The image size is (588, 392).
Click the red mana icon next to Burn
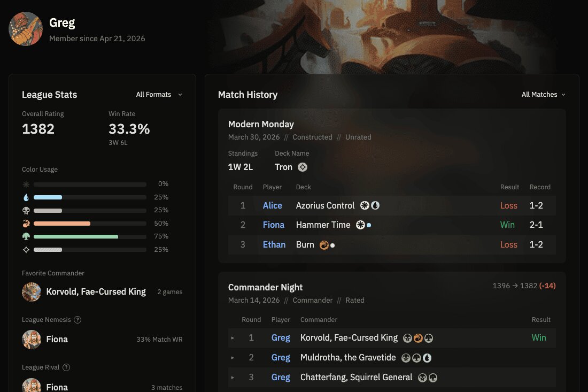point(324,245)
